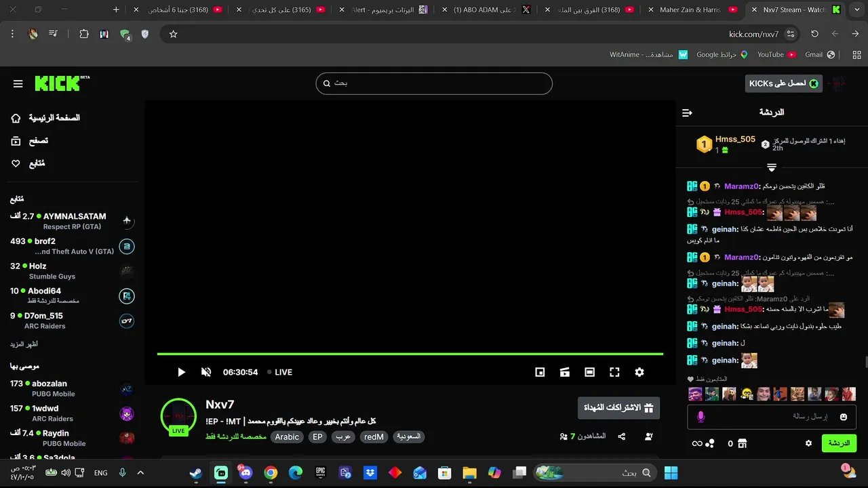The height and width of the screenshot is (488, 868).
Task: Open AYMNALSATAM channel from followed list
Action: pyautogui.click(x=72, y=221)
